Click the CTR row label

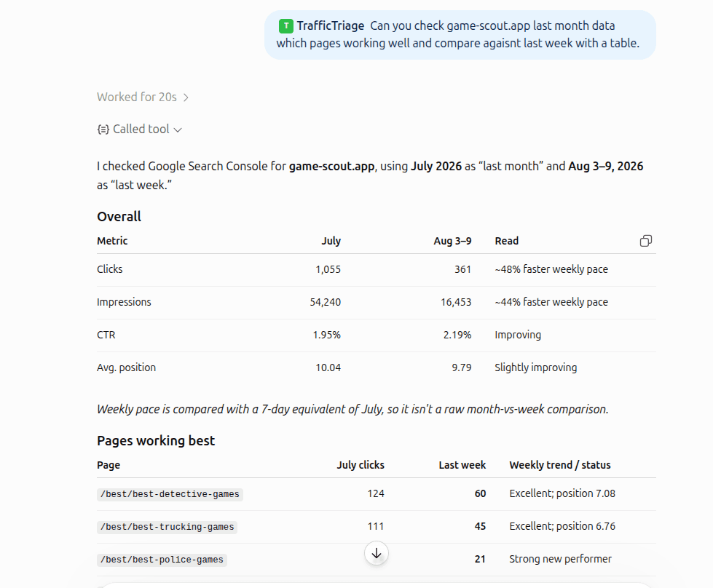[106, 335]
